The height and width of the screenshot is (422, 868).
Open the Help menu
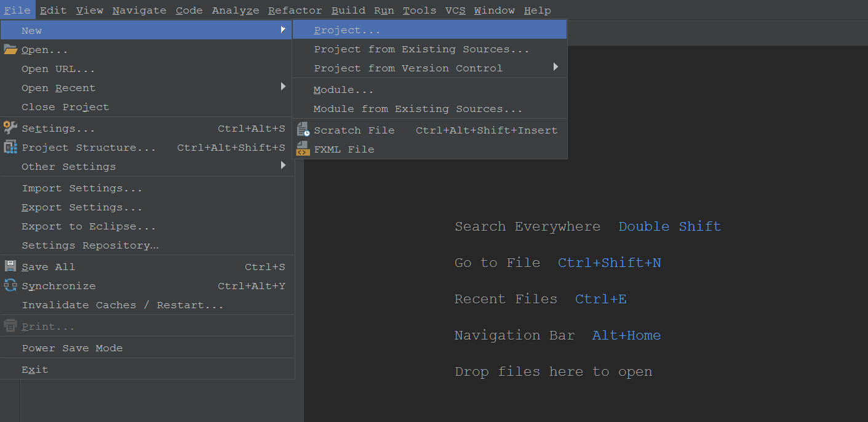point(538,10)
